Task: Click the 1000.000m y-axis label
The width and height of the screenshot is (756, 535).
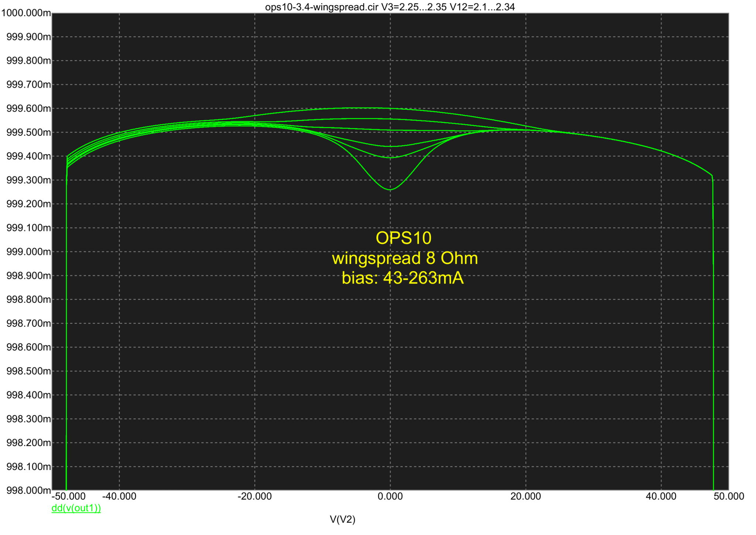Action: (x=26, y=13)
